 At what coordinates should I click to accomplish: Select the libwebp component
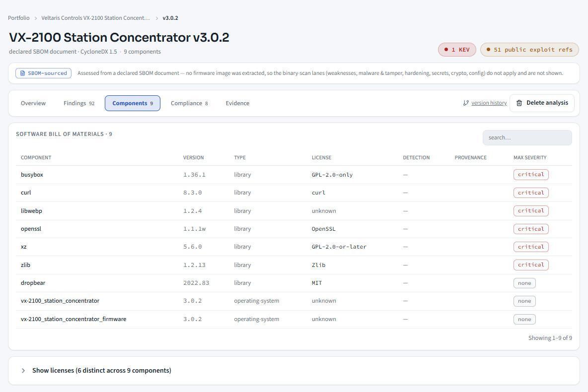pyautogui.click(x=31, y=211)
